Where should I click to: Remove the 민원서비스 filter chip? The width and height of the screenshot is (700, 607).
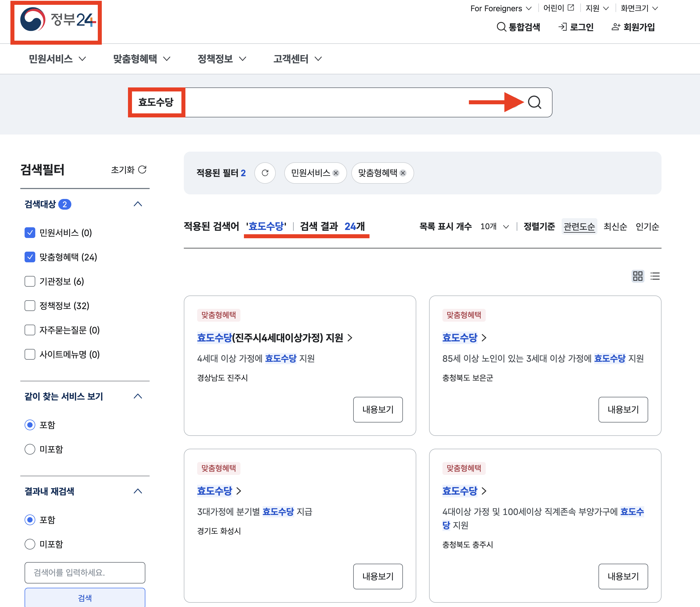click(x=336, y=173)
